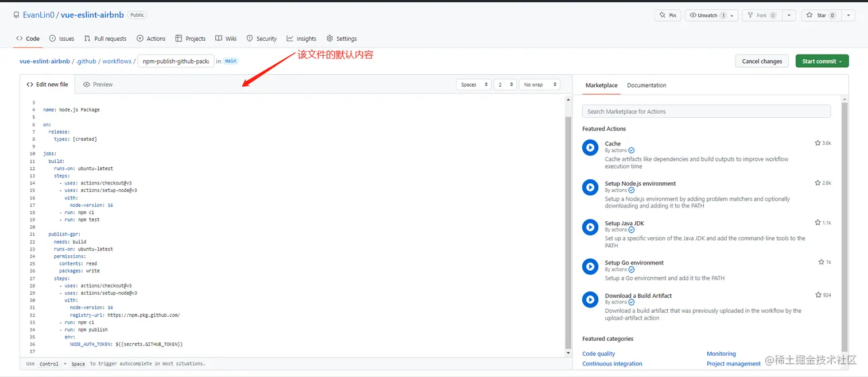
Task: Open the indent size dropdown showing 2
Action: (x=505, y=84)
